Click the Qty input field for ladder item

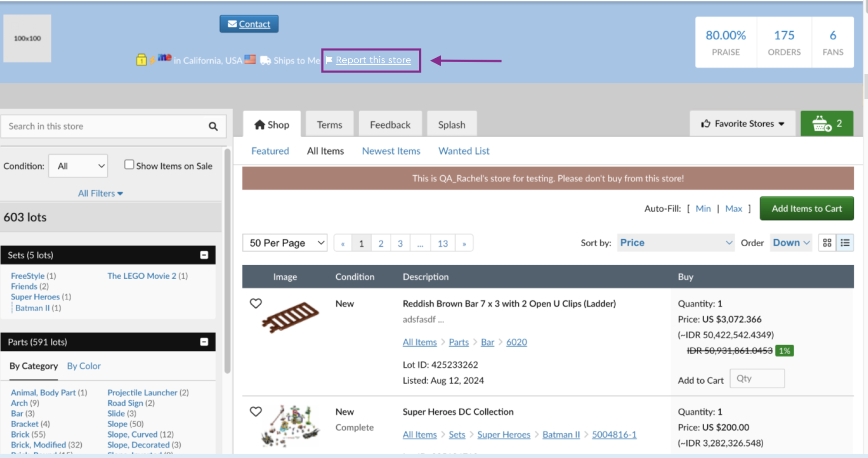tap(757, 379)
